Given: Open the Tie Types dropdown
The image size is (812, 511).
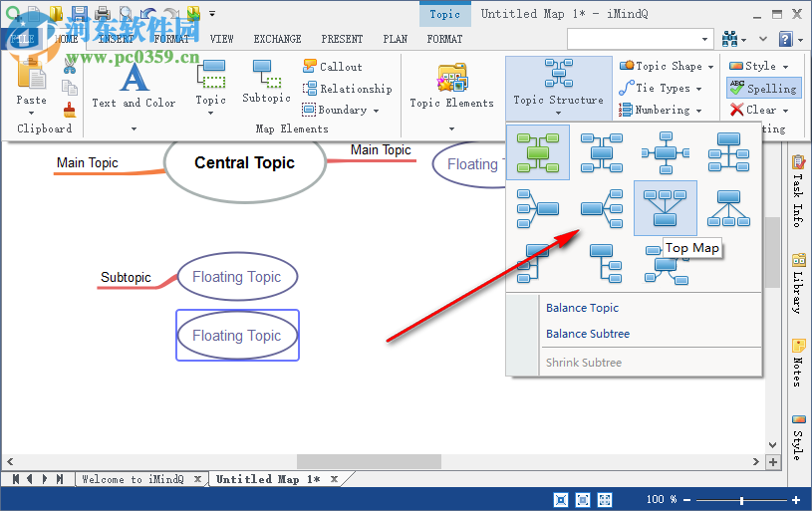Looking at the screenshot, I should [699, 89].
